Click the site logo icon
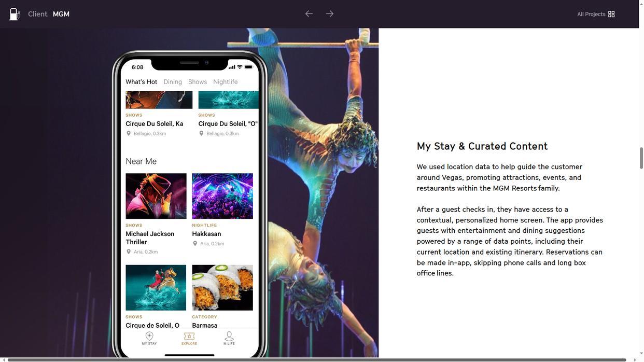This screenshot has width=644, height=362. pyautogui.click(x=15, y=14)
